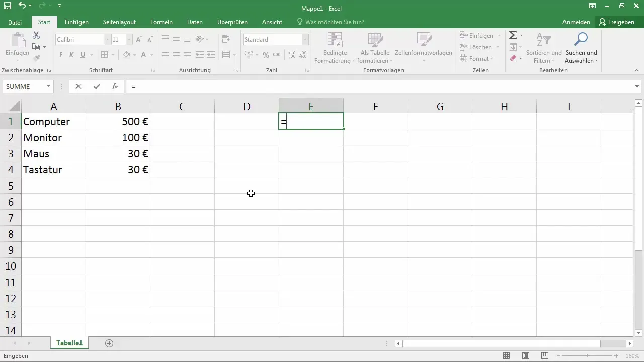Click the wrap text icon
Viewport: 644px width, 362px height.
point(226,39)
